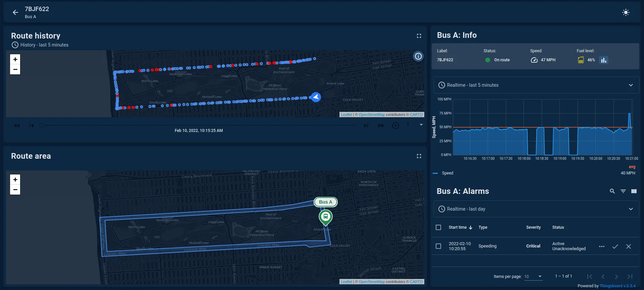
Task: Click the back arrow next to 7BJF622
Action: (15, 12)
